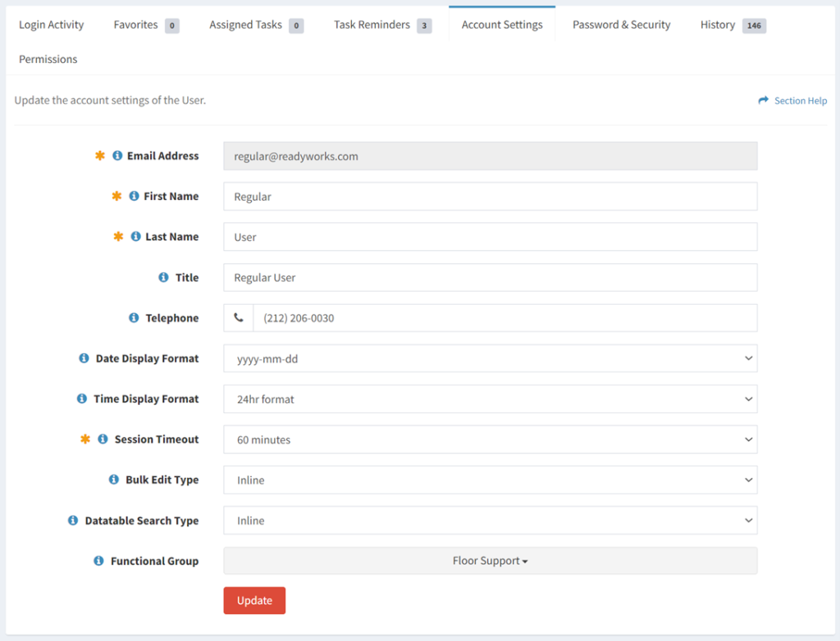Expand the Functional Group selector
Image resolution: width=840 pixels, height=641 pixels.
tap(490, 561)
